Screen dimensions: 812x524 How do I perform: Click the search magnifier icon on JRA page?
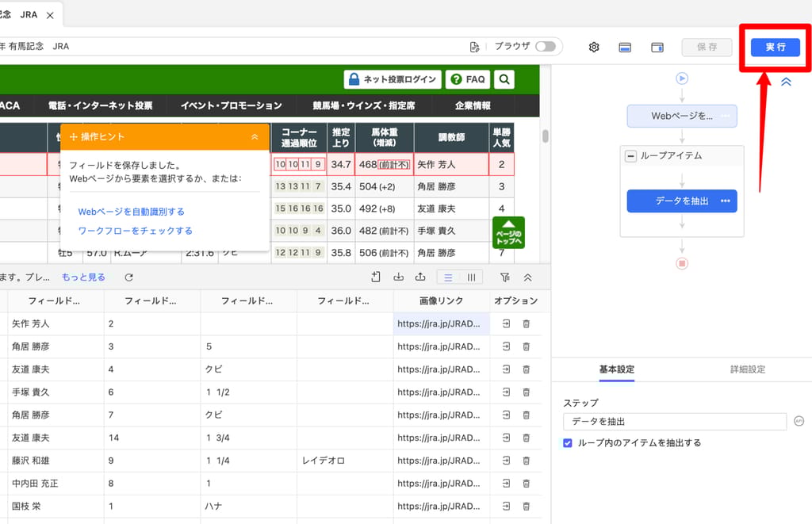pyautogui.click(x=504, y=79)
